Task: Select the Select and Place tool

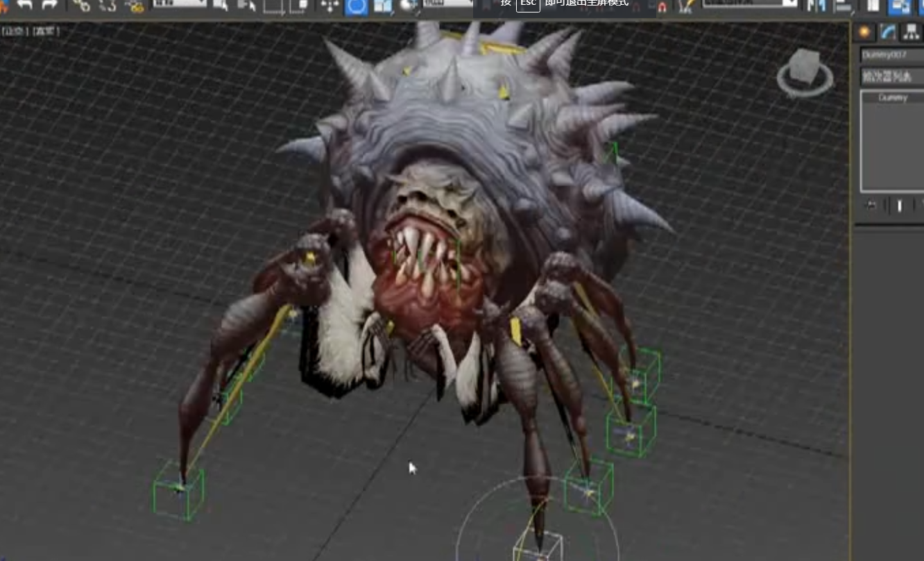Action: point(409,6)
